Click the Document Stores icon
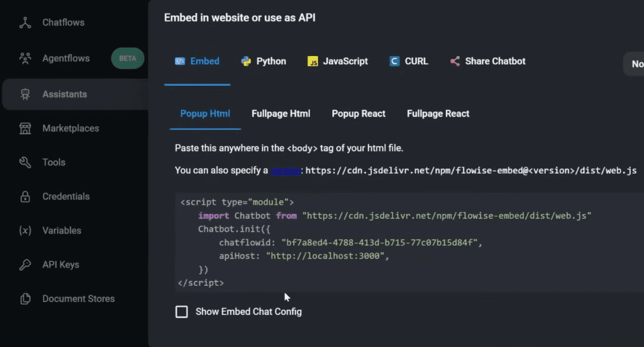The height and width of the screenshot is (347, 644). click(x=25, y=299)
